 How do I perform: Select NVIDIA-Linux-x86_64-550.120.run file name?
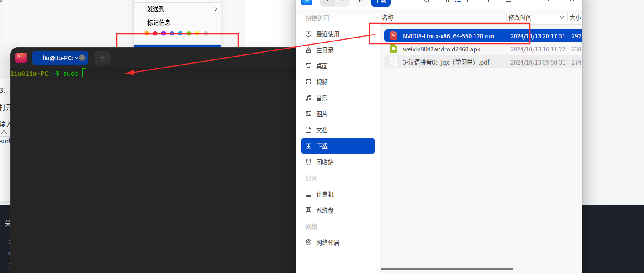pos(448,36)
